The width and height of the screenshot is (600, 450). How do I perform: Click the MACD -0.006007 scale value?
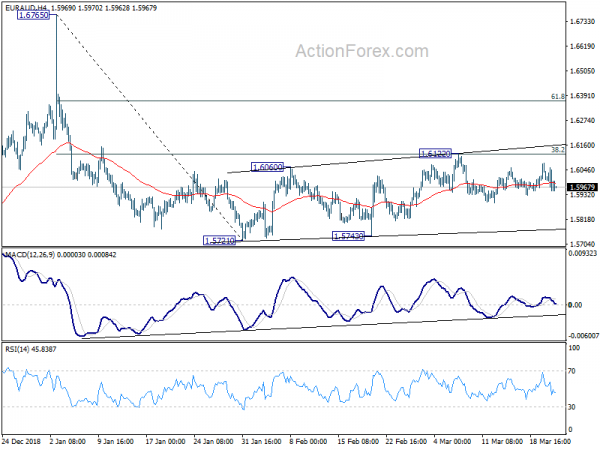(x=582, y=336)
